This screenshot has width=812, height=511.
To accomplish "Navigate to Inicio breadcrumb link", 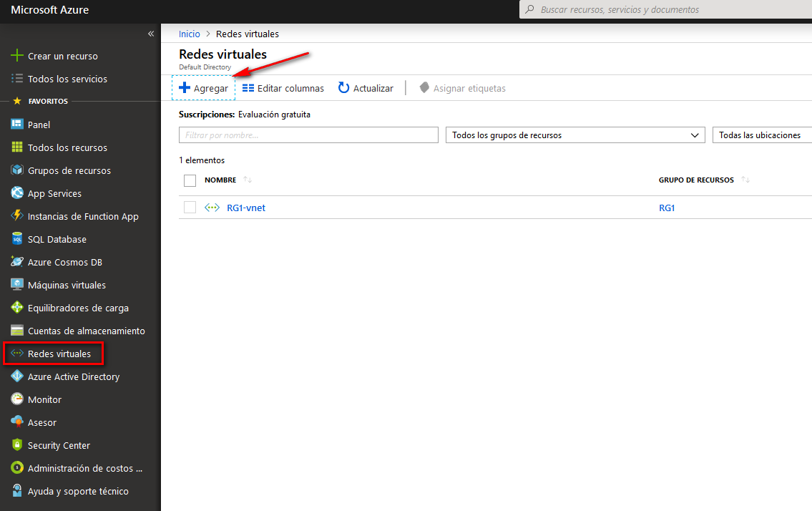I will pos(189,34).
